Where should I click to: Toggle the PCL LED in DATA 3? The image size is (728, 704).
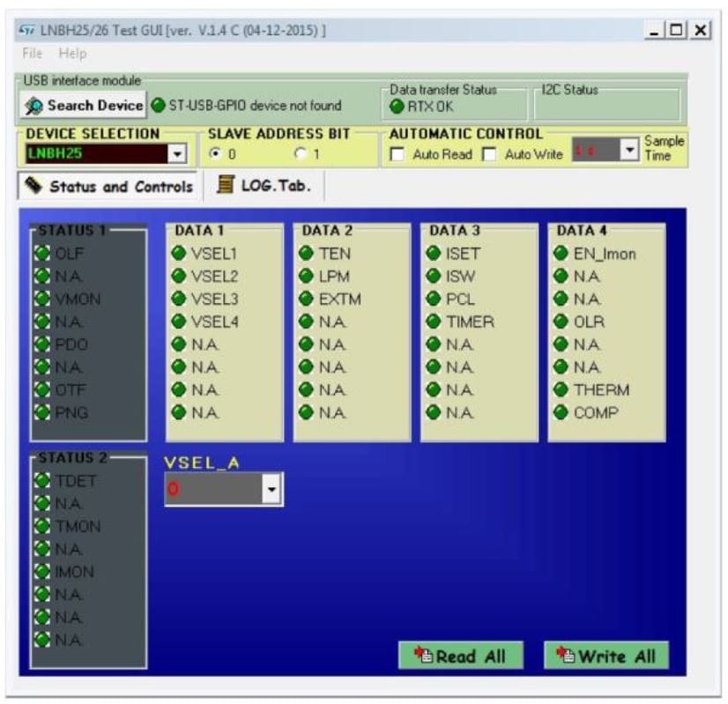[x=434, y=299]
